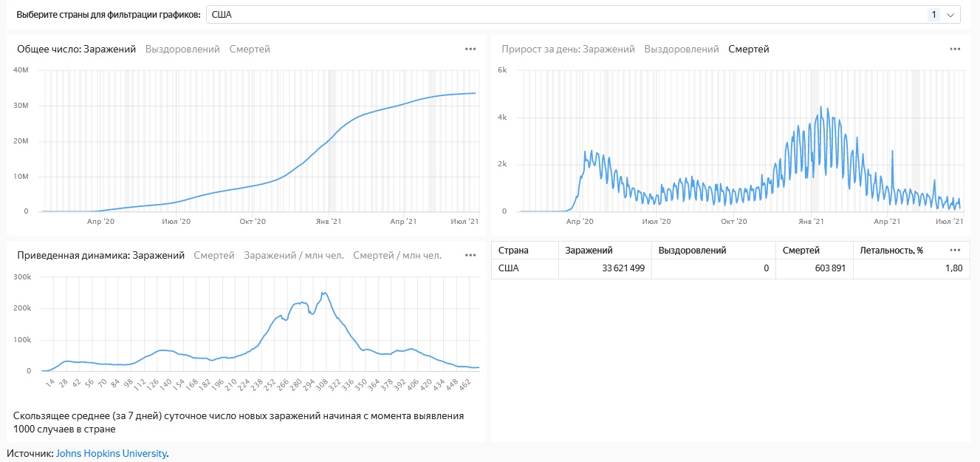980x462 pixels.
Task: Show Смертей / млн чел. chart tab
Action: tap(397, 256)
